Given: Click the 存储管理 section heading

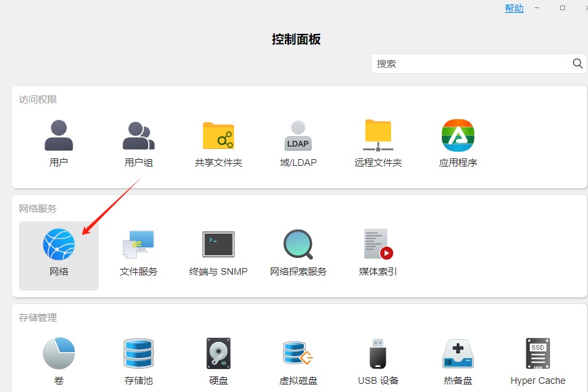Looking at the screenshot, I should point(38,318).
